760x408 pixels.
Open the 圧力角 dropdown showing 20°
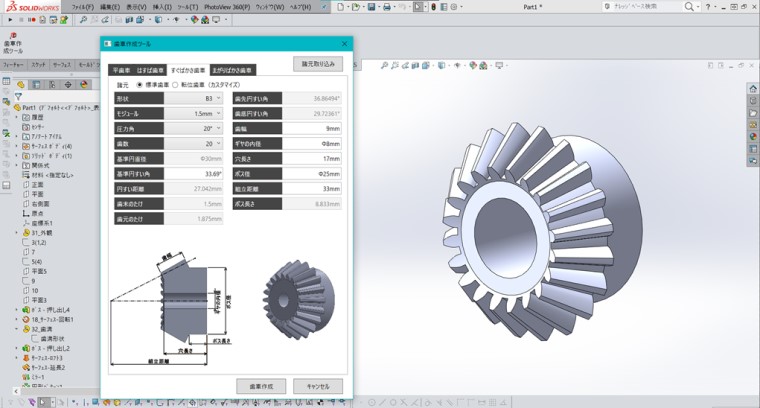[x=193, y=128]
